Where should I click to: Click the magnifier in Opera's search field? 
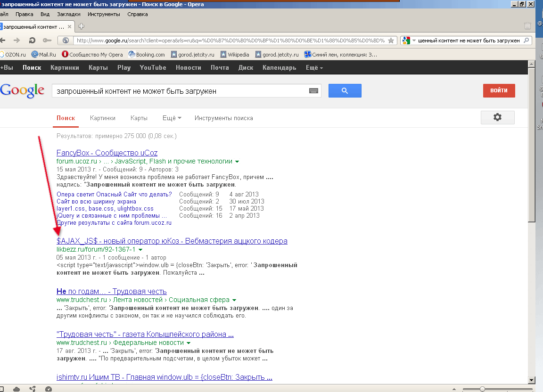pos(527,41)
